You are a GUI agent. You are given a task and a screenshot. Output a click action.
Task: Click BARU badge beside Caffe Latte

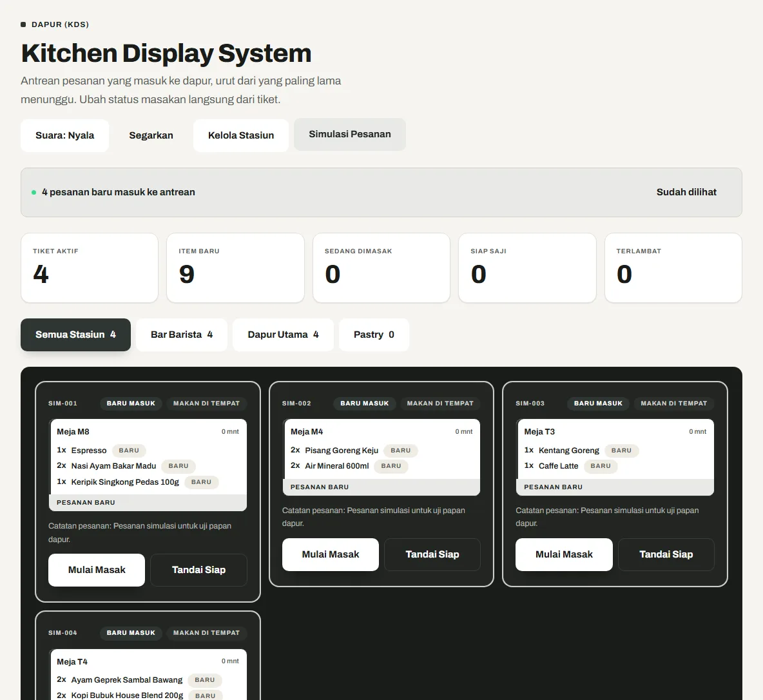pyautogui.click(x=601, y=466)
